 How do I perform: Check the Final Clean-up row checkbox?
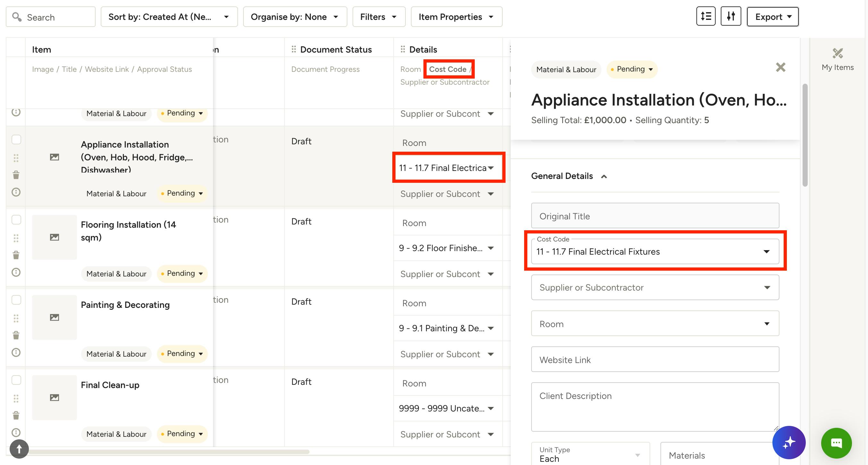pos(16,380)
